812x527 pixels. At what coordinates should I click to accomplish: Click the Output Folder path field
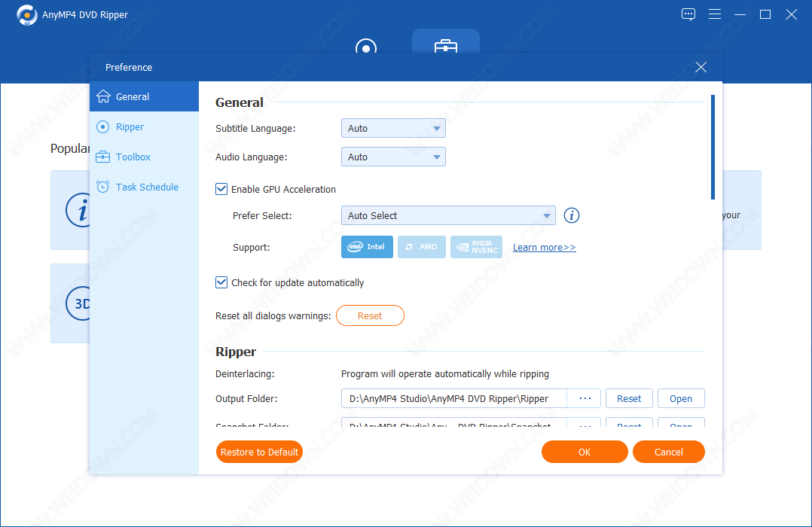coord(453,398)
